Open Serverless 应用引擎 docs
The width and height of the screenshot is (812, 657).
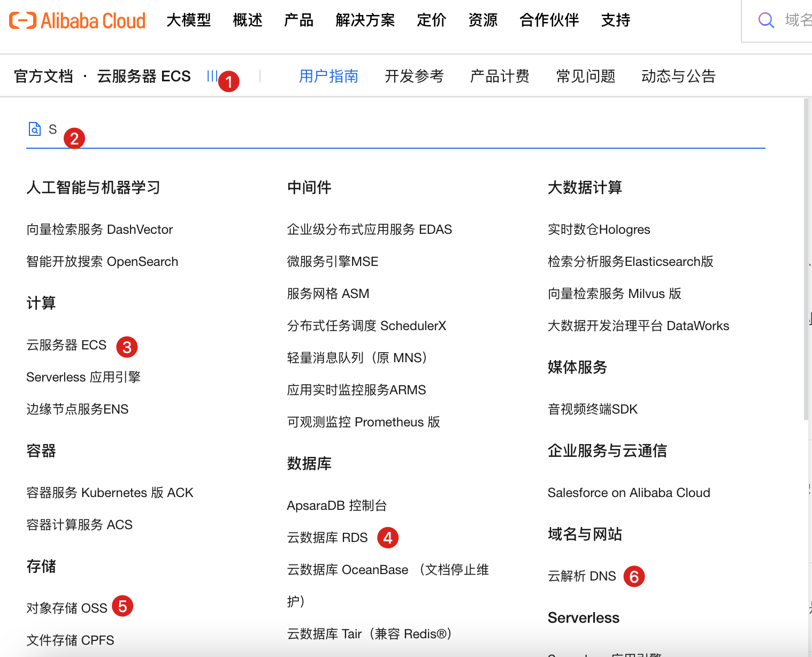[x=83, y=377]
